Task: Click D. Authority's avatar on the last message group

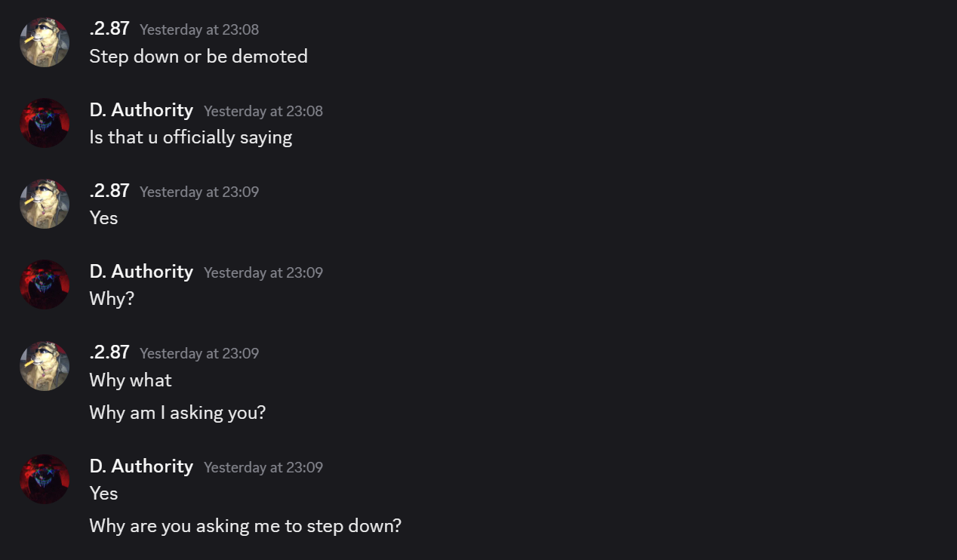Action: click(45, 479)
